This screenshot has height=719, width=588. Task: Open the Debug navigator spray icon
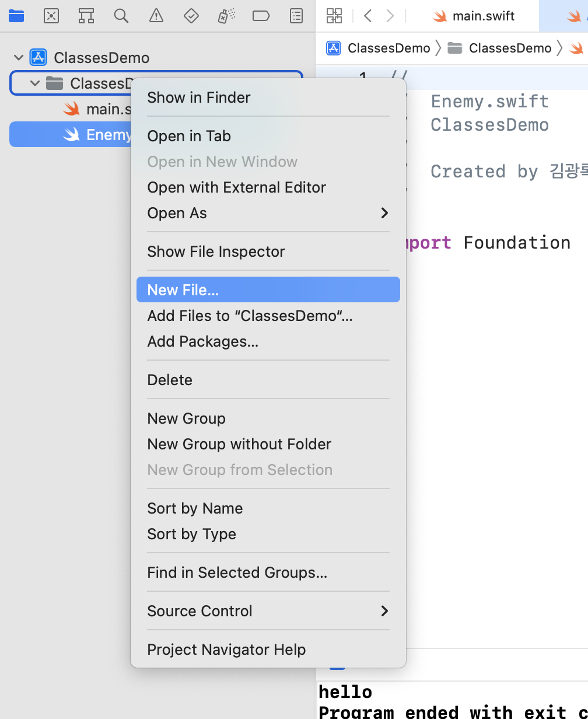click(x=226, y=16)
